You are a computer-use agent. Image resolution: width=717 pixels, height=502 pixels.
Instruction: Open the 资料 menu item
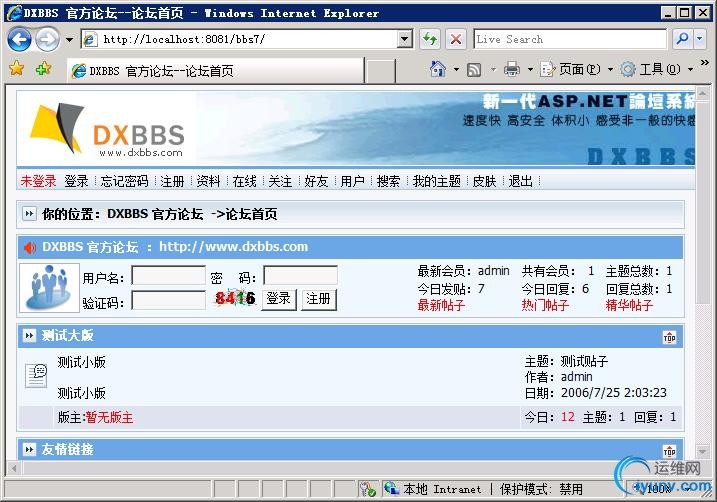click(208, 182)
